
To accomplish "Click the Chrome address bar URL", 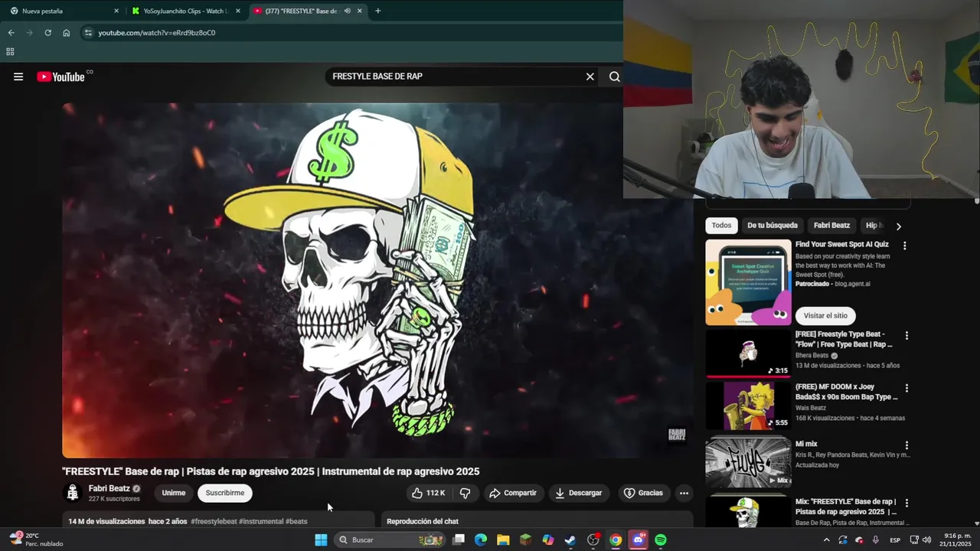I will 157,33.
